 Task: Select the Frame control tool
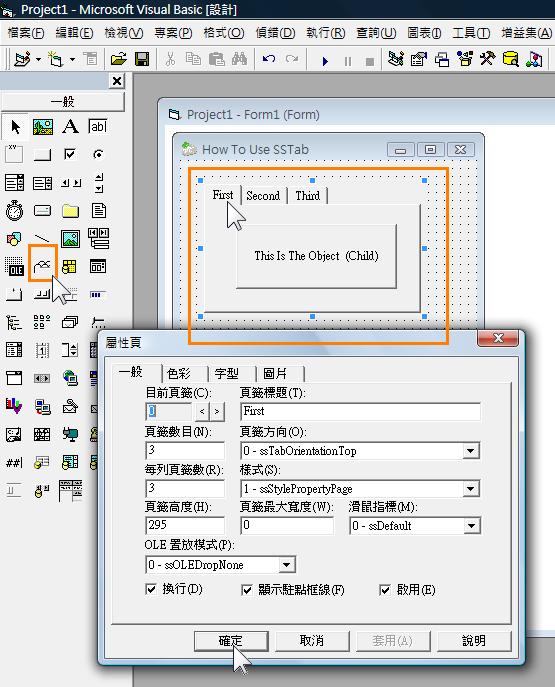14,154
